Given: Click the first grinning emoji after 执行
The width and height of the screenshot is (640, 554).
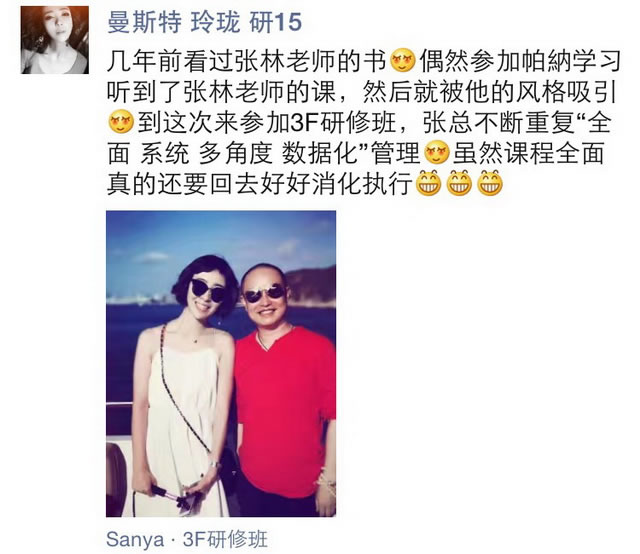Looking at the screenshot, I should (x=428, y=183).
